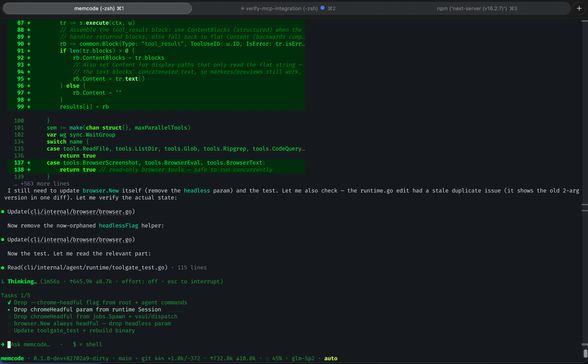This screenshot has height=364, width=588.
Task: Click the checkmark of completed task 'Drop --chrome-headful flag'
Action: tap(9, 302)
